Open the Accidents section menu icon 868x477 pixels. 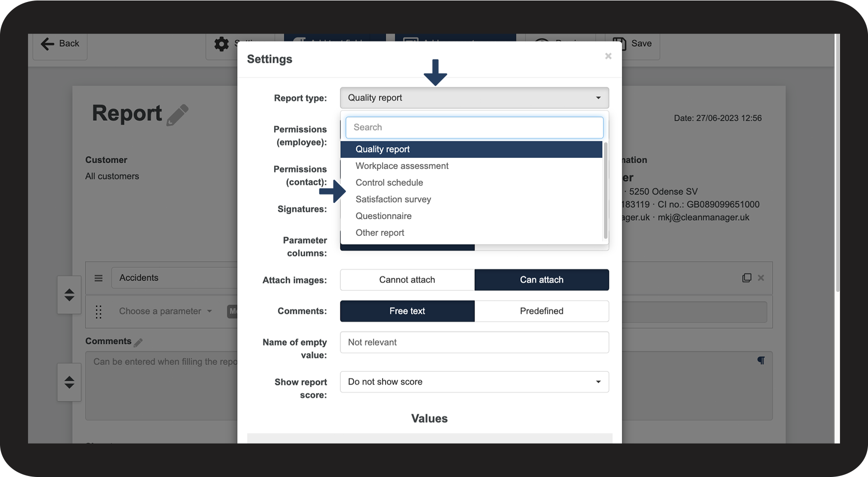(99, 278)
